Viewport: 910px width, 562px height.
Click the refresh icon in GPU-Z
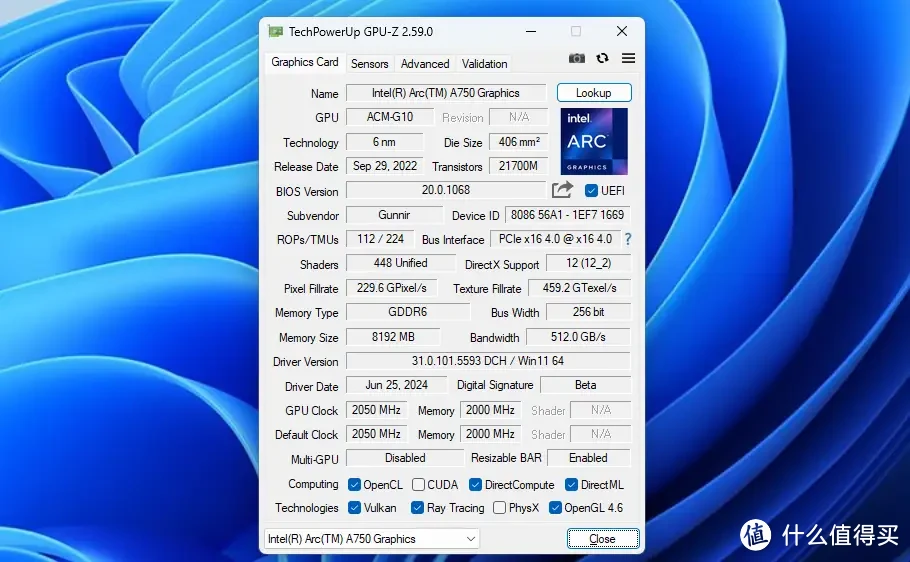coord(602,58)
